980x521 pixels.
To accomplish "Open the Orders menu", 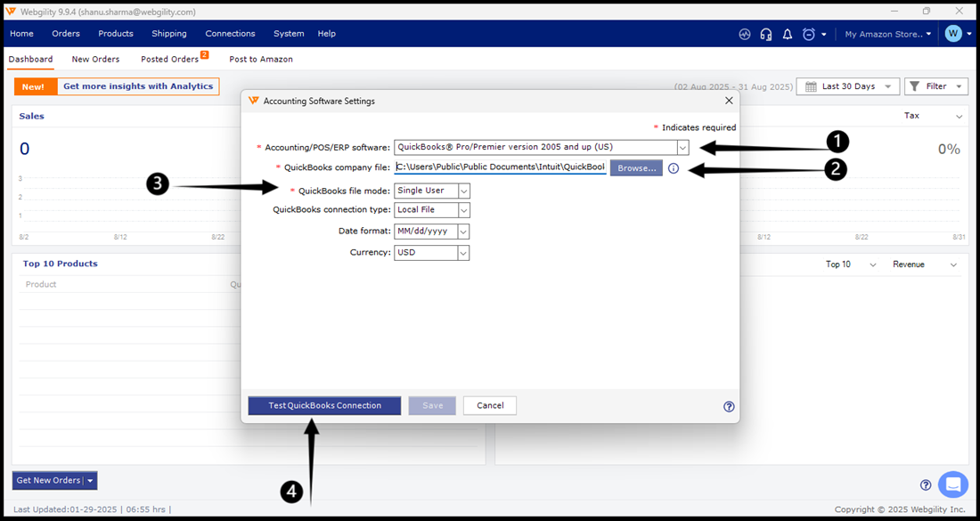I will [66, 34].
